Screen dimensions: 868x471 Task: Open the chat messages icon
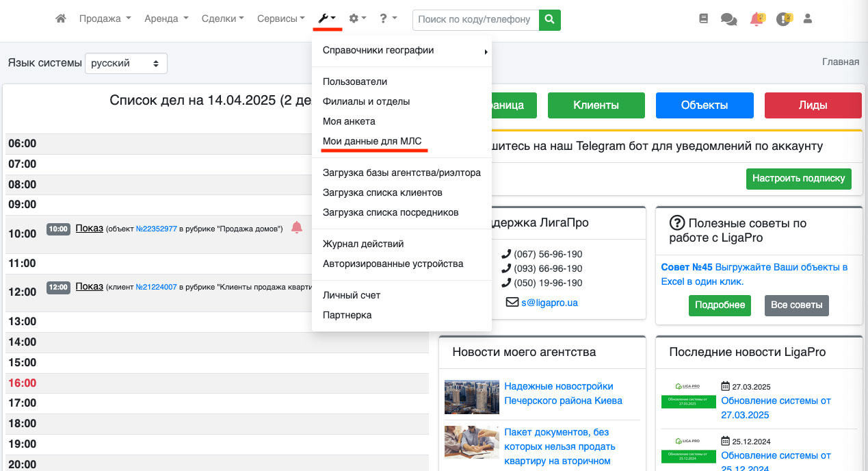point(728,20)
